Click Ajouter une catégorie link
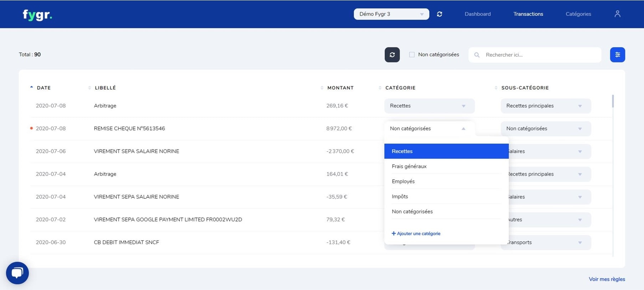The height and width of the screenshot is (290, 644). (416, 234)
